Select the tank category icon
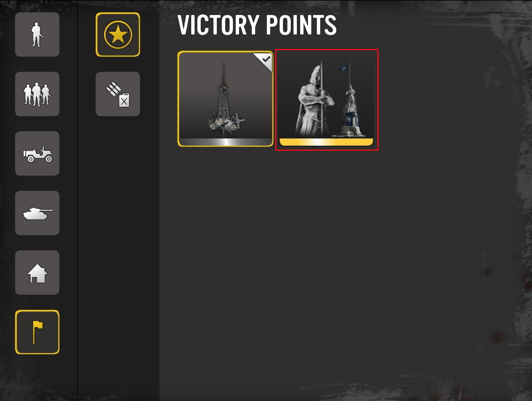 [37, 213]
